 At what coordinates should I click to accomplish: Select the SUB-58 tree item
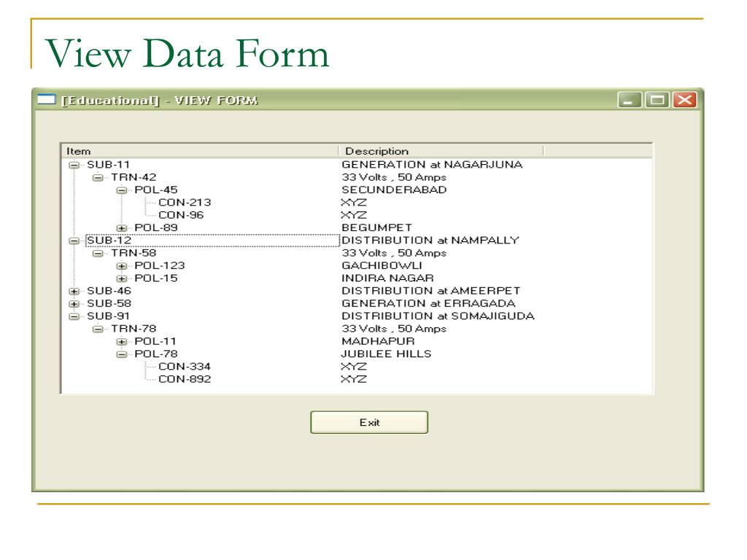point(109,303)
